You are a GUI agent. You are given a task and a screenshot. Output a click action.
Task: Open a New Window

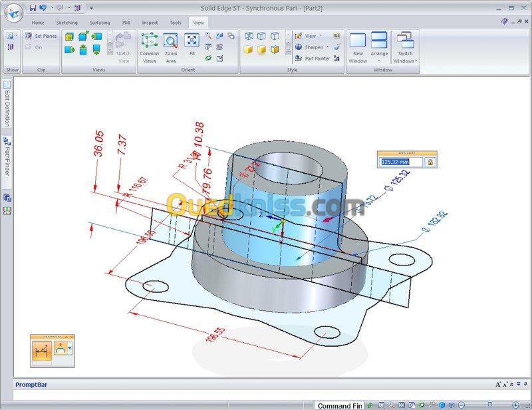click(x=358, y=48)
